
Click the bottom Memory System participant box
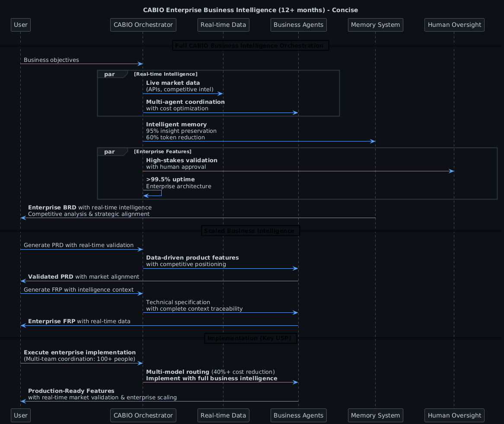click(376, 415)
